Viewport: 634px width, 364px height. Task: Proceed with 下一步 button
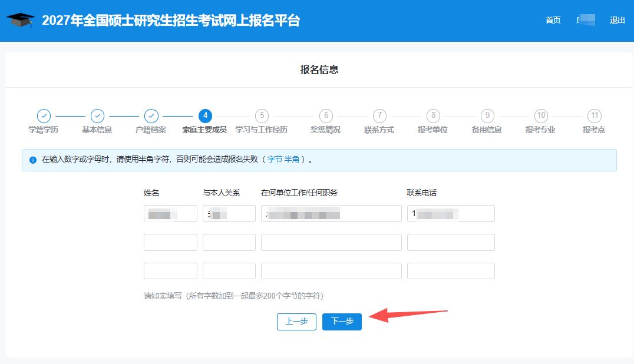(342, 322)
